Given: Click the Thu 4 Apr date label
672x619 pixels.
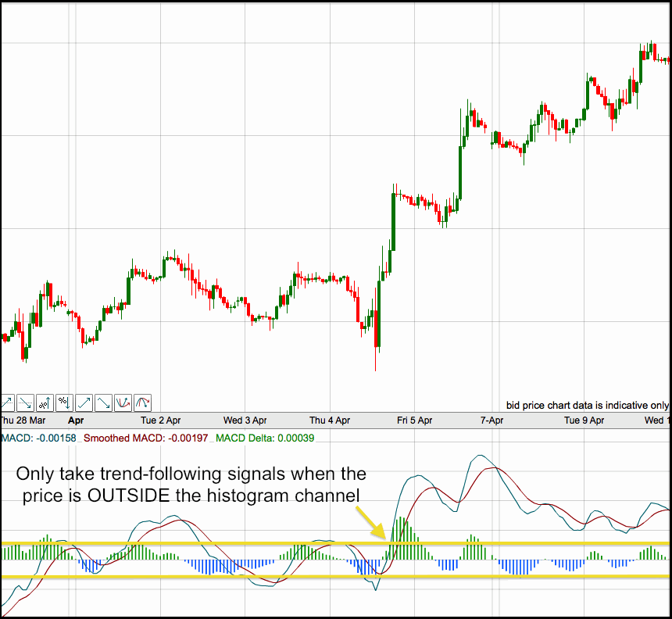Looking at the screenshot, I should coord(330,420).
